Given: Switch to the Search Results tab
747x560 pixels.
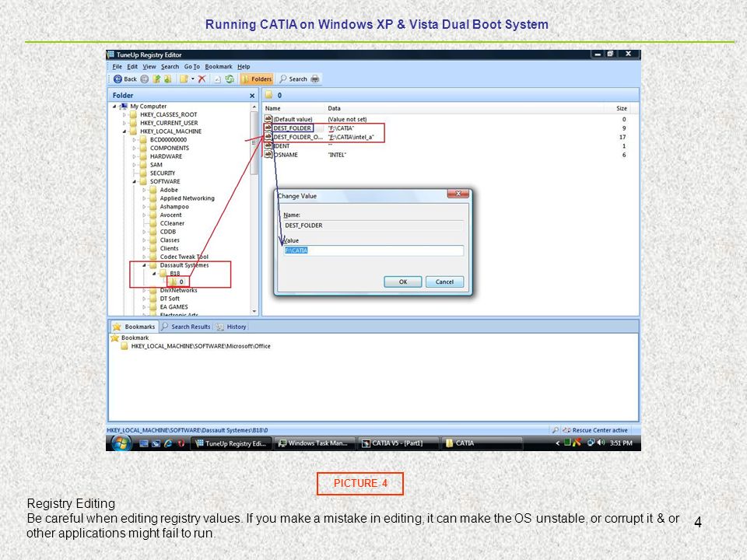Looking at the screenshot, I should point(186,327).
